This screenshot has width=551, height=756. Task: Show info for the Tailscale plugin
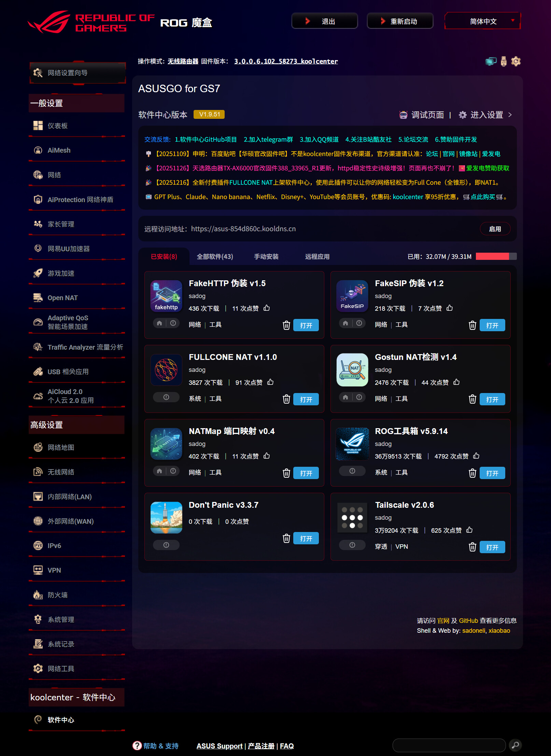click(352, 545)
